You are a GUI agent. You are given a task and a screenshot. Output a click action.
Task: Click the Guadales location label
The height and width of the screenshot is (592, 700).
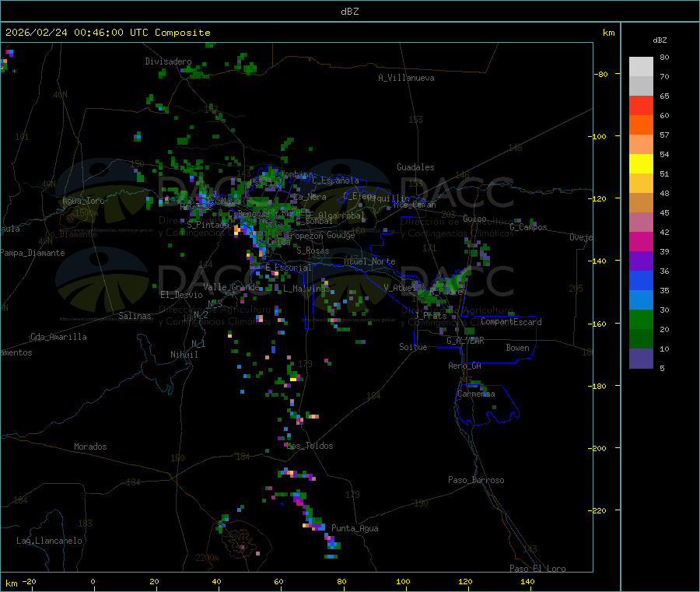(x=415, y=167)
